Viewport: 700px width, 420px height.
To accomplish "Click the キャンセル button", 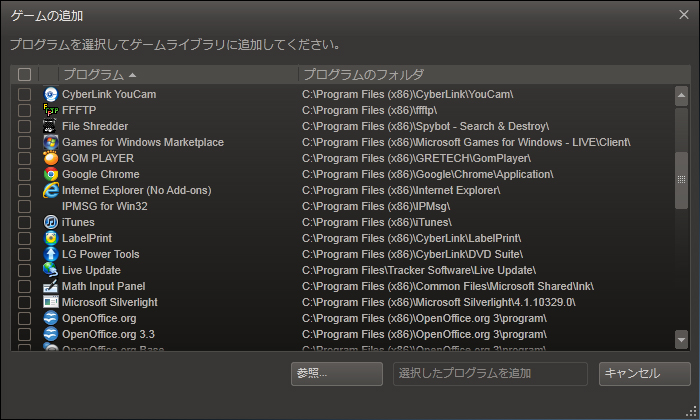I will (645, 374).
